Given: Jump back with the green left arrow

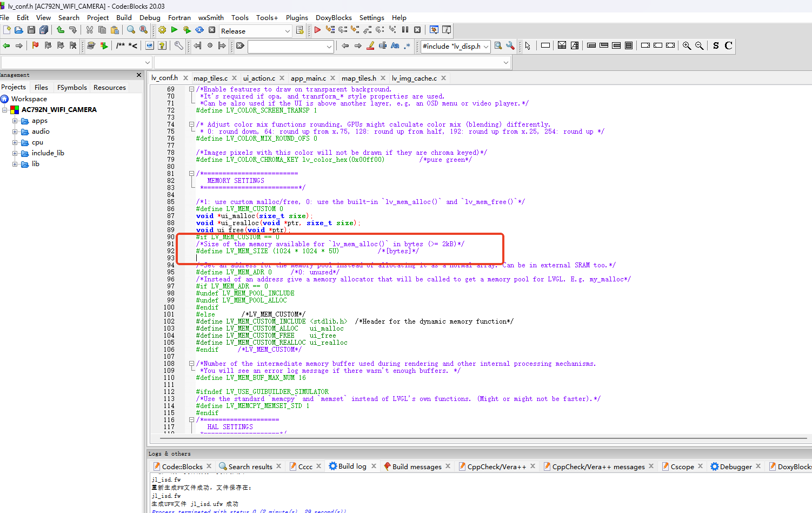Looking at the screenshot, I should point(6,46).
